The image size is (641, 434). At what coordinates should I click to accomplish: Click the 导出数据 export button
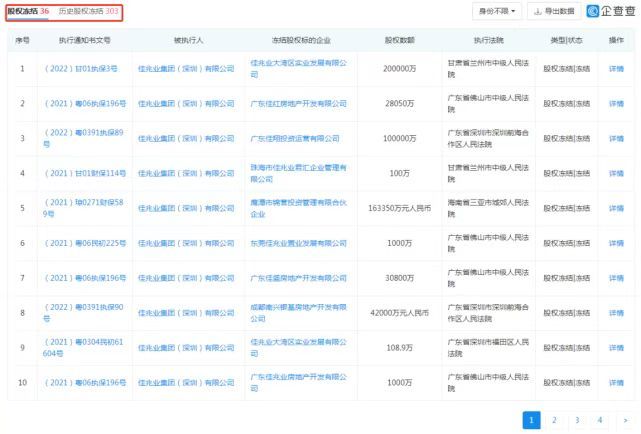[x=554, y=11]
